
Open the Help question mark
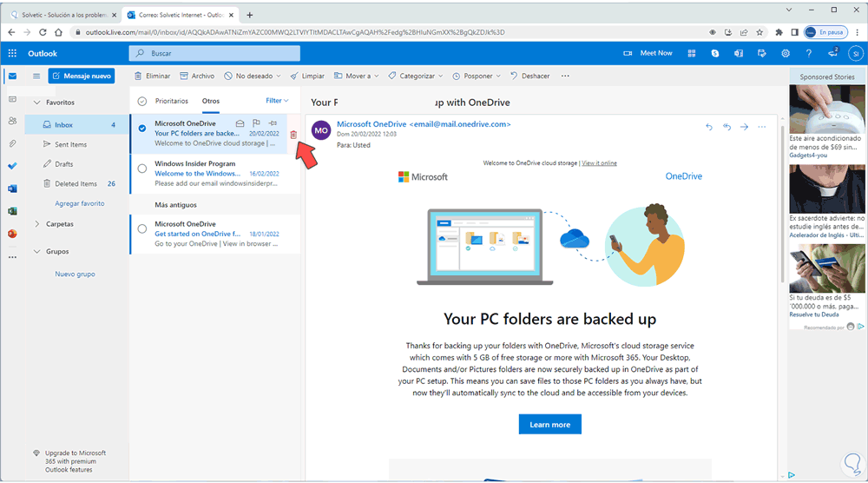[x=809, y=53]
